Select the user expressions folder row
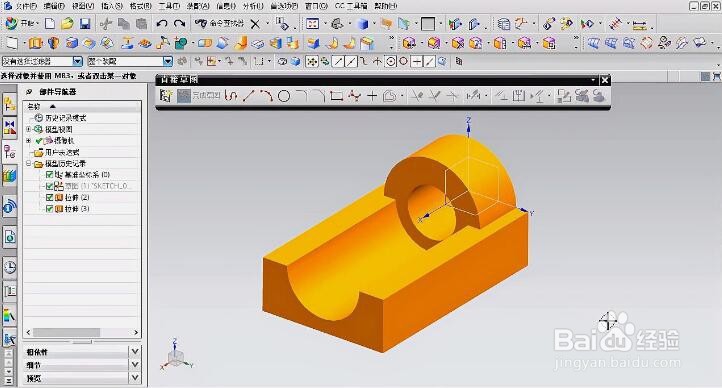The width and height of the screenshot is (722, 388). pos(57,152)
